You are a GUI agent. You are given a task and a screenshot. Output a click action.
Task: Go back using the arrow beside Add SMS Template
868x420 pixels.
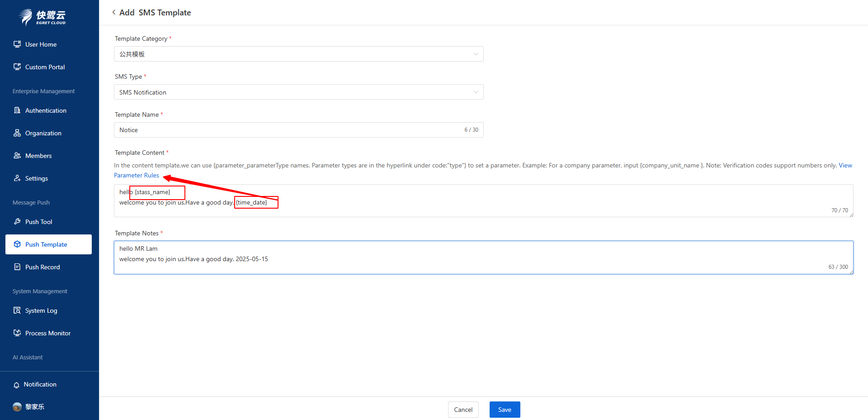click(114, 13)
